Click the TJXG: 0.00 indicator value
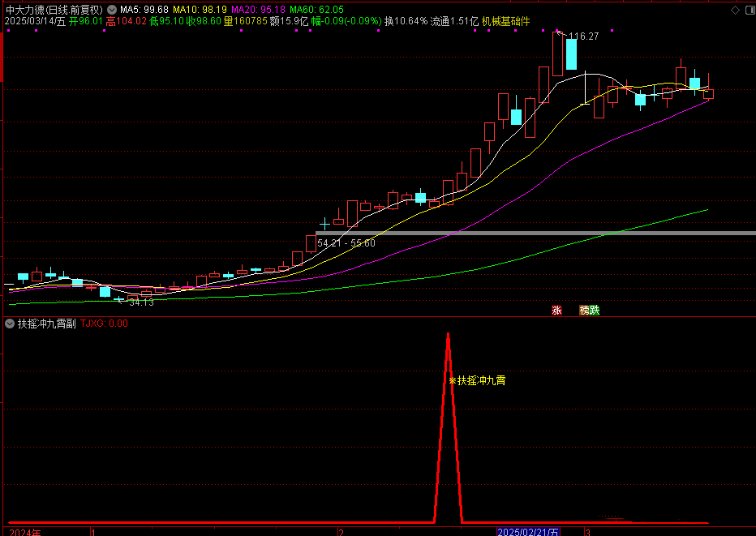The image size is (756, 536). pyautogui.click(x=105, y=323)
